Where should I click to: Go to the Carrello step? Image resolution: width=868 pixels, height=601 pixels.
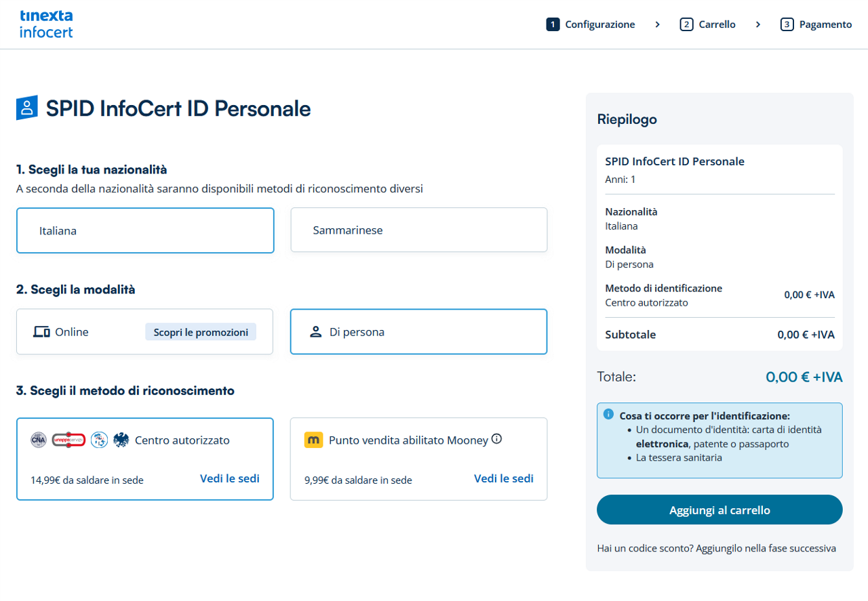pos(707,24)
